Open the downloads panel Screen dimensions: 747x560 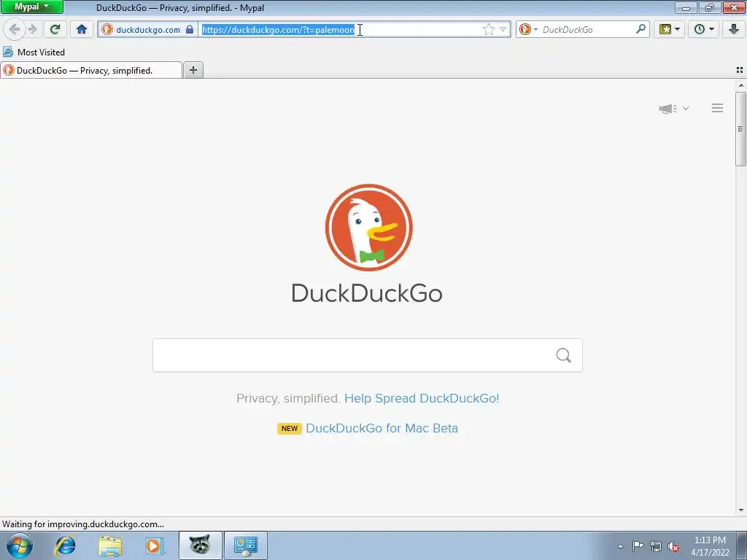click(734, 29)
